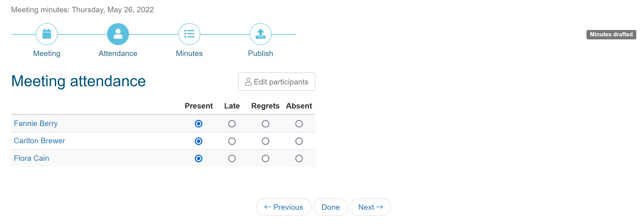644x224 pixels.
Task: Select Present for Fannie Berry
Action: click(x=199, y=124)
